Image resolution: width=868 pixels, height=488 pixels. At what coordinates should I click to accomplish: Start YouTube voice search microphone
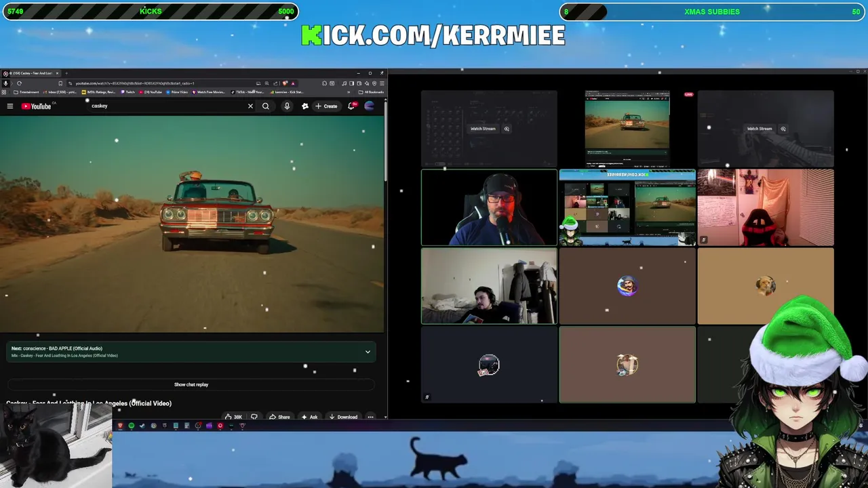287,106
